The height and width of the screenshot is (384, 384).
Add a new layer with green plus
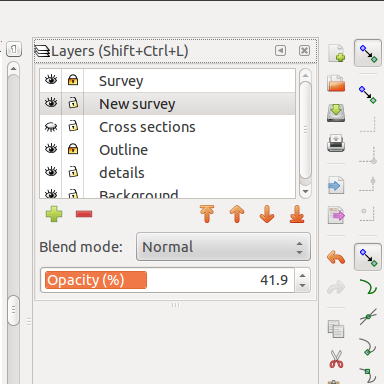click(x=54, y=214)
